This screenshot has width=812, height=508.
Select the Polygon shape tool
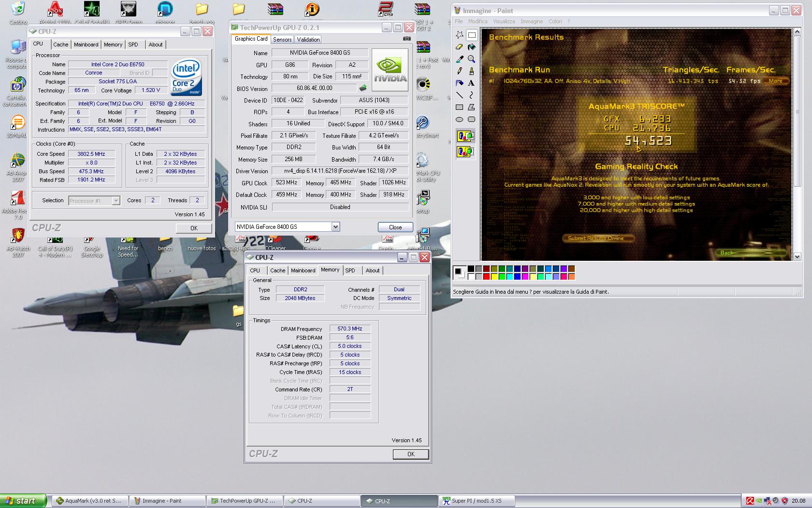pos(472,107)
